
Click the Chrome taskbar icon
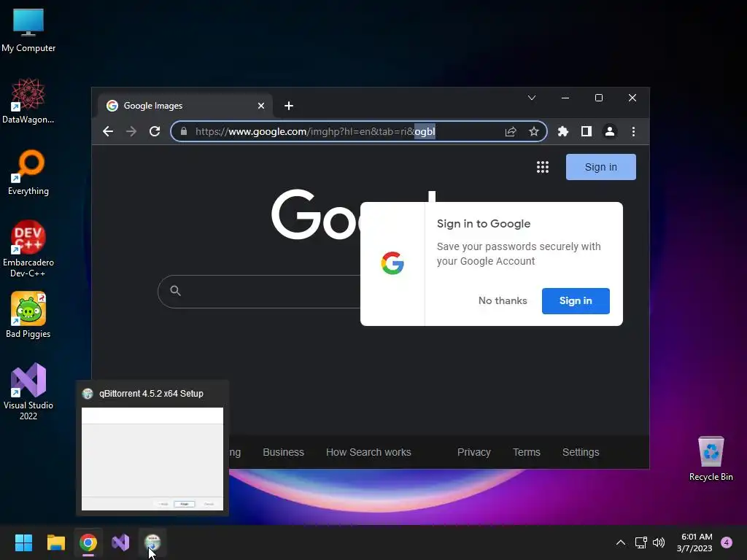[88, 542]
